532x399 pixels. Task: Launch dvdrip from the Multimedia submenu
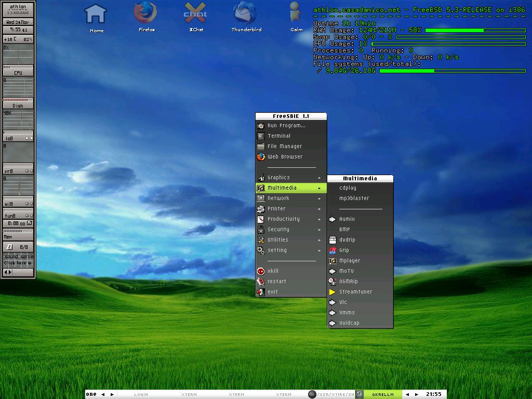pos(361,240)
